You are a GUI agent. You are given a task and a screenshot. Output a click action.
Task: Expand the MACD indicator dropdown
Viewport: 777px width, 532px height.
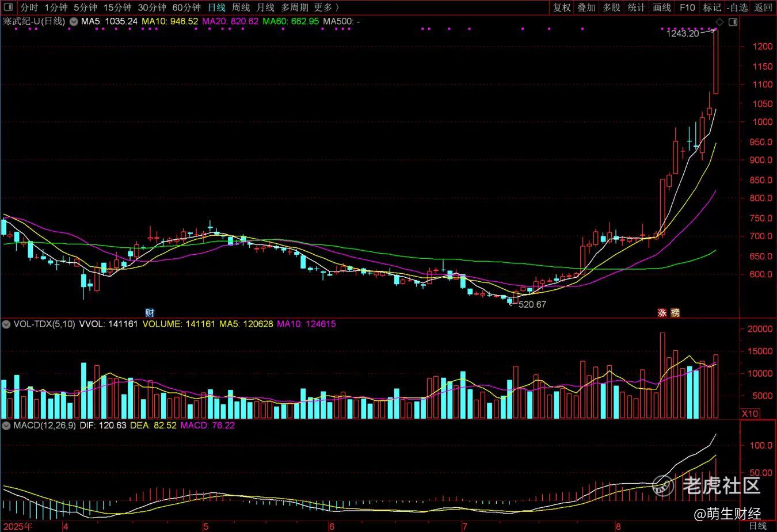point(6,426)
